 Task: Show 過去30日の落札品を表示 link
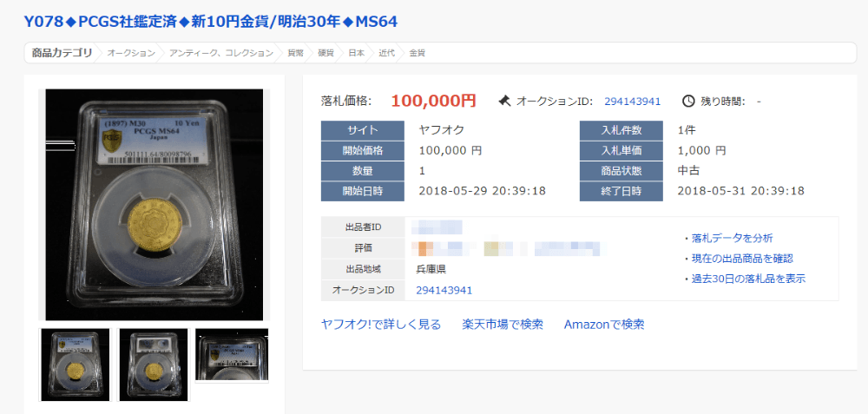(748, 279)
